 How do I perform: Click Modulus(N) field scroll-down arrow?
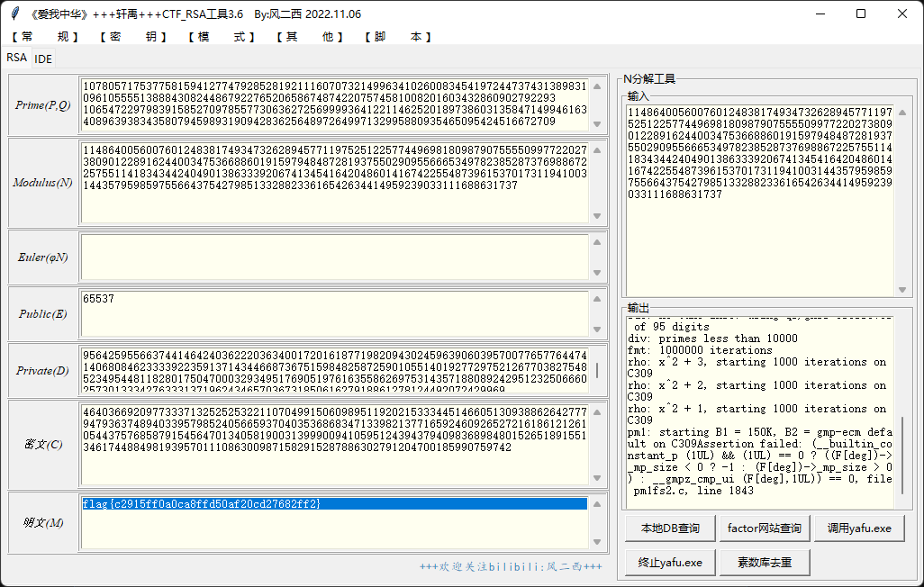(x=597, y=216)
